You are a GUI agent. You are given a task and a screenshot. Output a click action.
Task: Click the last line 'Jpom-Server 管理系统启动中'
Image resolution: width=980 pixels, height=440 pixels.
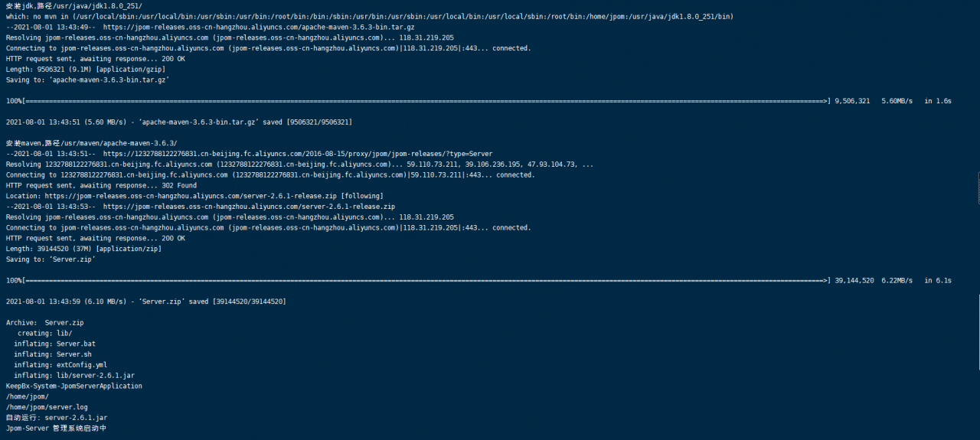pos(56,429)
